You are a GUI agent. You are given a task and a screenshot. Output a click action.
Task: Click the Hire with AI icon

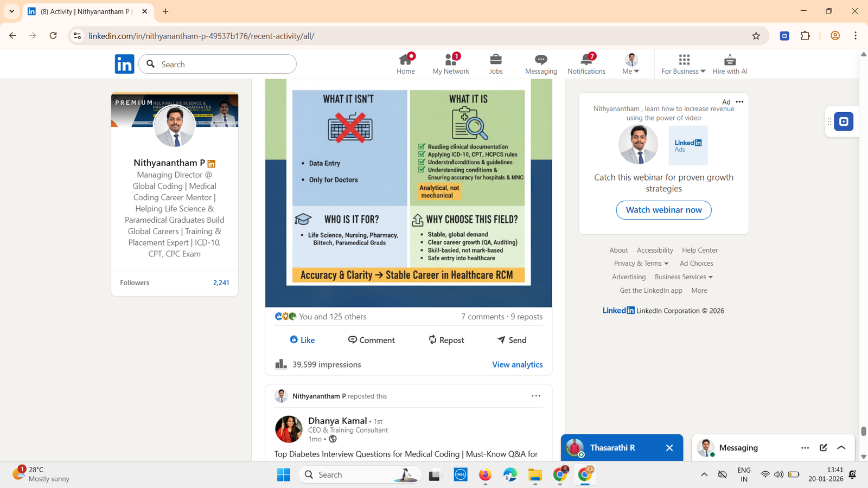pos(730,60)
